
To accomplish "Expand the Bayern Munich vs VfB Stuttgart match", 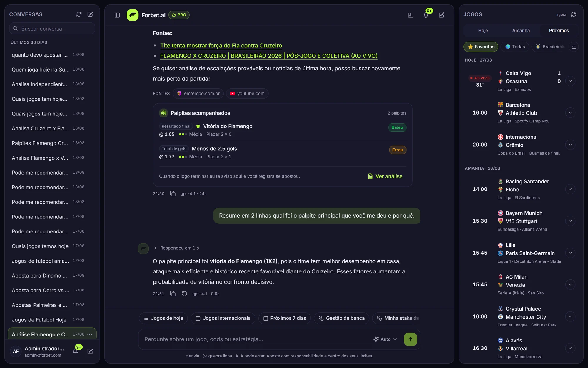I will pyautogui.click(x=570, y=221).
